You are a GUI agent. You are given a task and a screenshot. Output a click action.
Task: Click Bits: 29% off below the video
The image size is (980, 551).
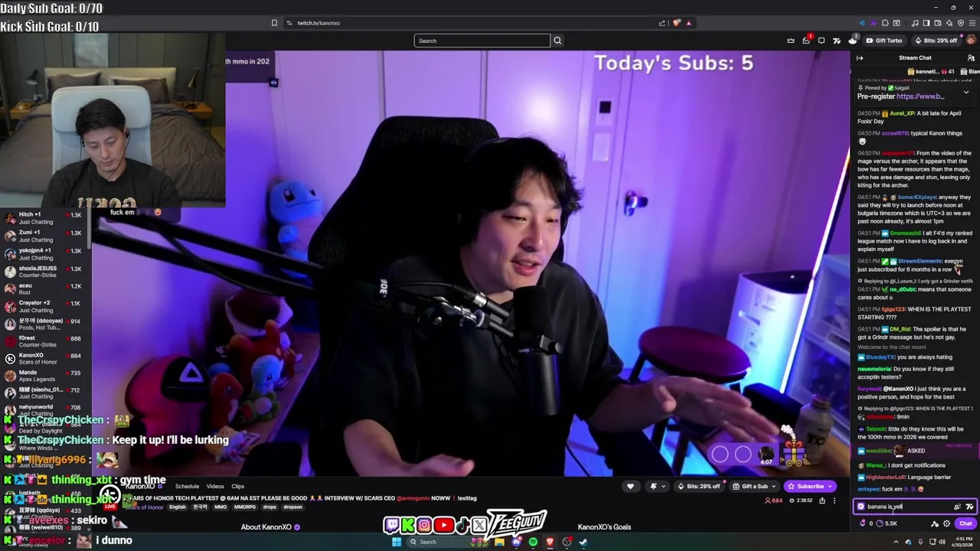(698, 486)
